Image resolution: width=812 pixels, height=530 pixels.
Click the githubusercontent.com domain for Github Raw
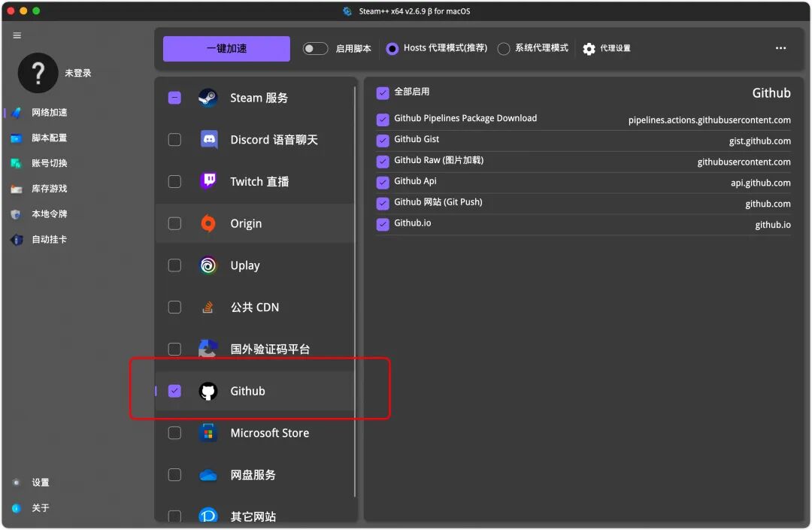(x=744, y=162)
